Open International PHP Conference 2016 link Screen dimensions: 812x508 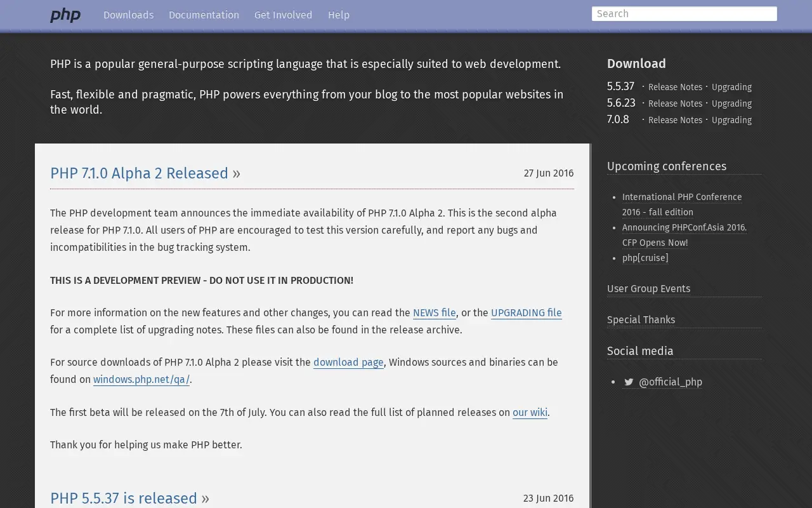682,204
